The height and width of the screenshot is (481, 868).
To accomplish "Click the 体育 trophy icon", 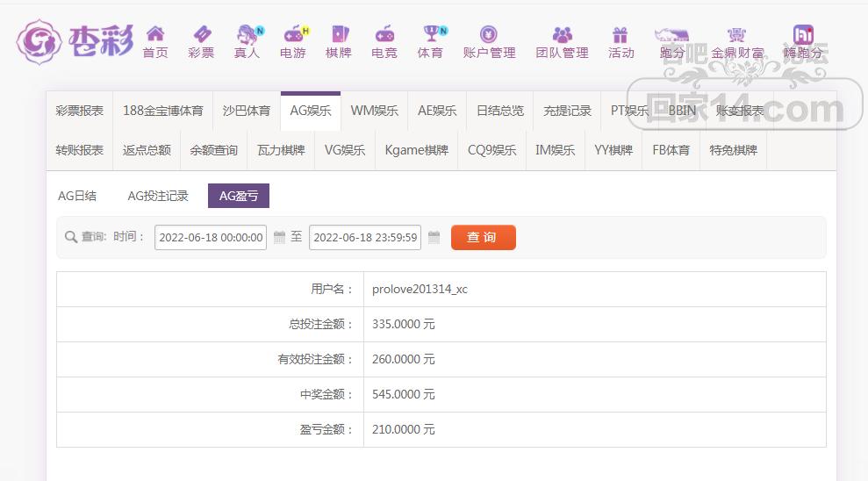I will coord(431,33).
